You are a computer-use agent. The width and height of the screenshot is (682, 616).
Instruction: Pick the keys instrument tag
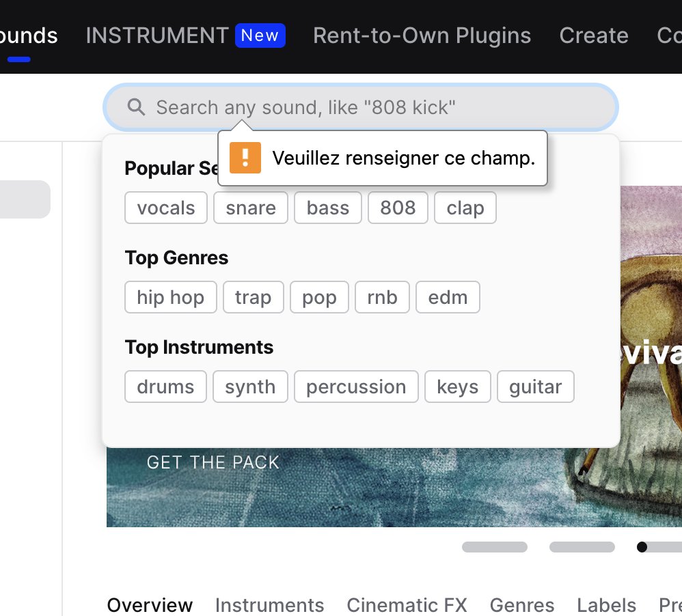(x=458, y=387)
